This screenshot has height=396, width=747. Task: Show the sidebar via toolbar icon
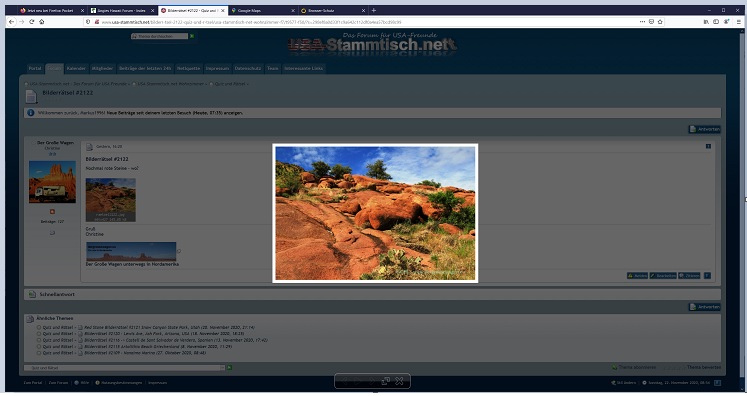click(x=716, y=22)
